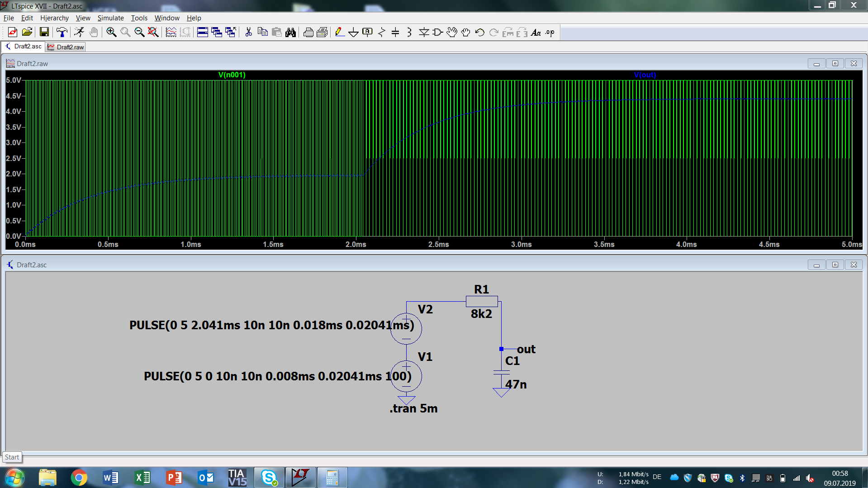The height and width of the screenshot is (488, 868).
Task: Open File Explorer from the taskbar
Action: pyautogui.click(x=47, y=478)
